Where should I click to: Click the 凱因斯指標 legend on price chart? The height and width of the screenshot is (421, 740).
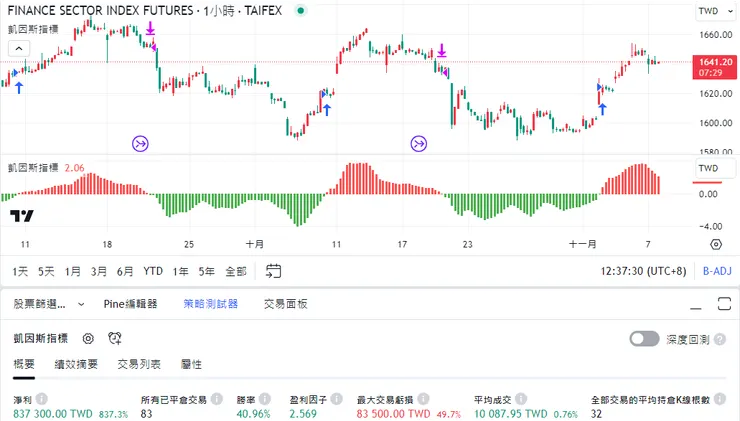click(x=33, y=29)
